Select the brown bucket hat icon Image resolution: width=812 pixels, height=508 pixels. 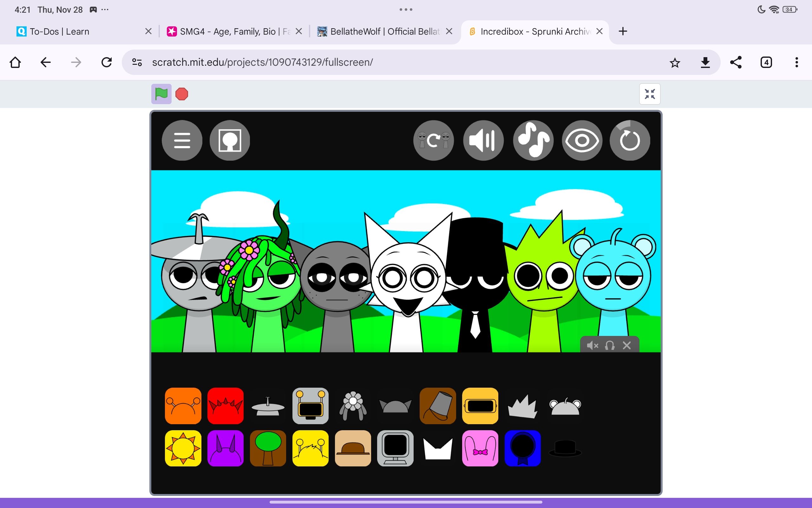coord(437,406)
